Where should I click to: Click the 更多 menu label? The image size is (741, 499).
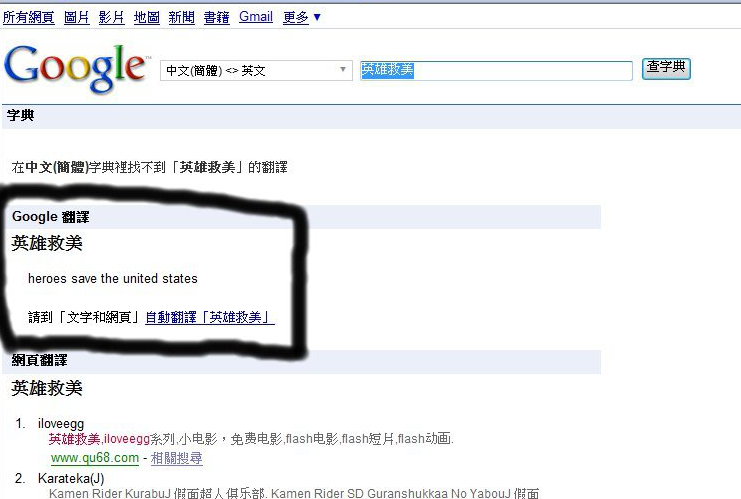[296, 17]
